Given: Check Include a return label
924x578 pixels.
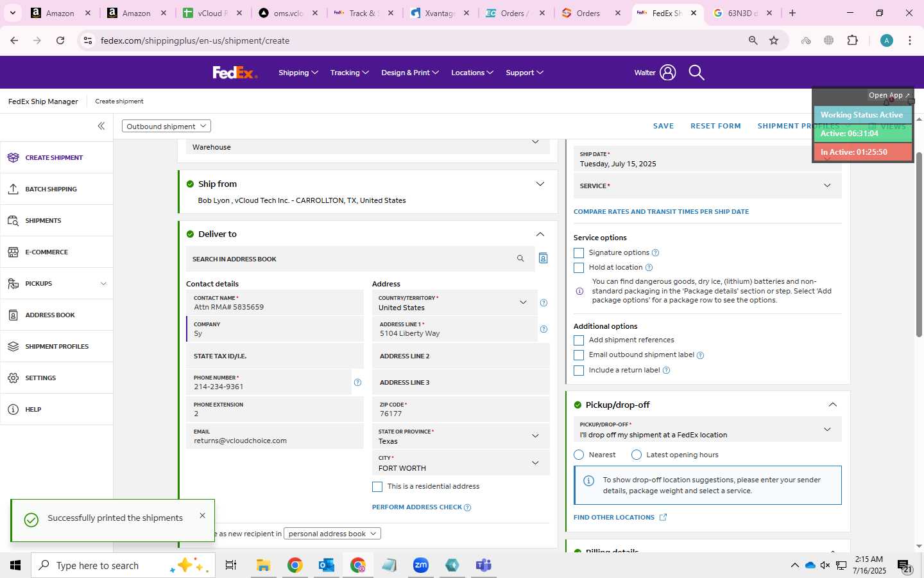Looking at the screenshot, I should [x=579, y=371].
